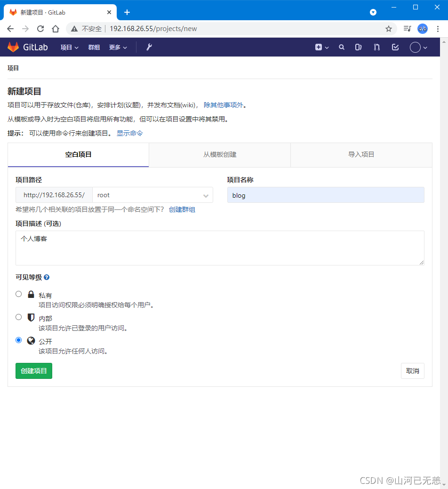Select the Public (公开) visibility radio
Screen dimensions: 448x489
(x=19, y=340)
